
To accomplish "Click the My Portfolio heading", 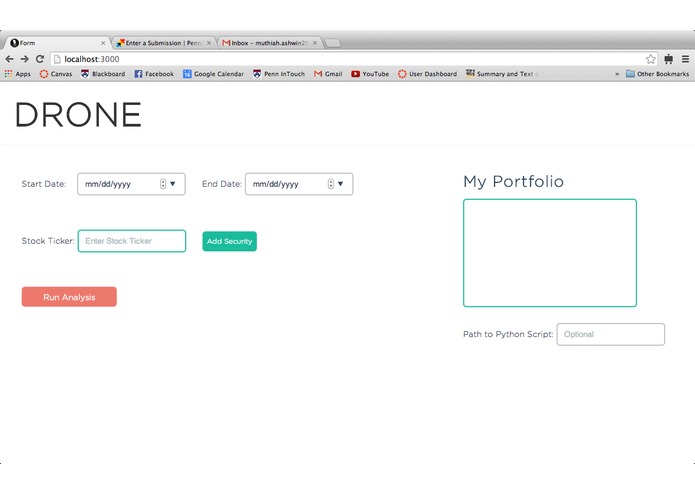I will tap(513, 182).
